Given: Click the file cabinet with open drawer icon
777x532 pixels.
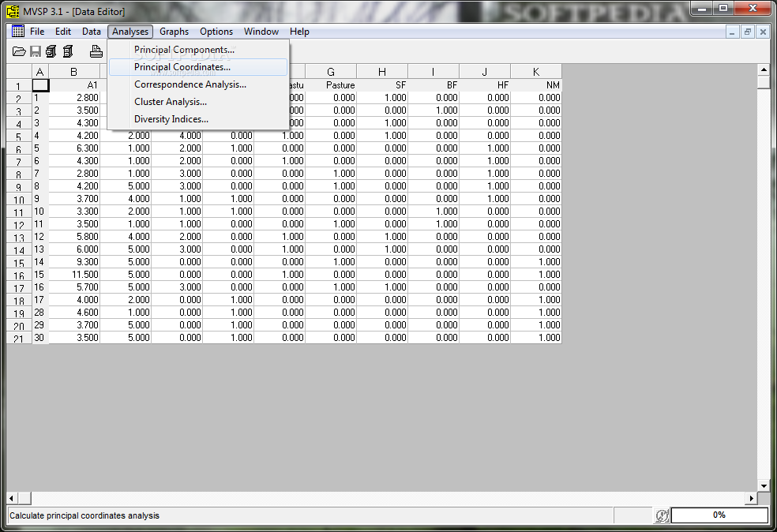Looking at the screenshot, I should (x=51, y=51).
